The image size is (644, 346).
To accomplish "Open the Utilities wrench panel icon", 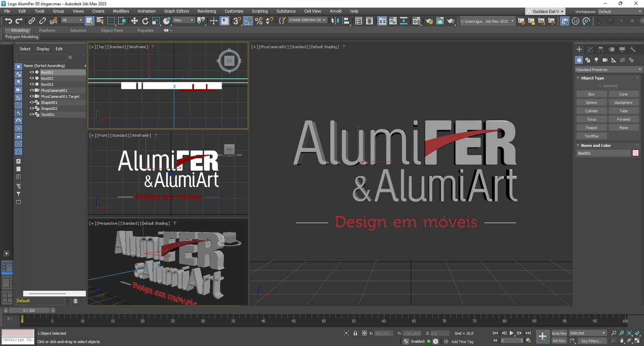I will tap(633, 49).
